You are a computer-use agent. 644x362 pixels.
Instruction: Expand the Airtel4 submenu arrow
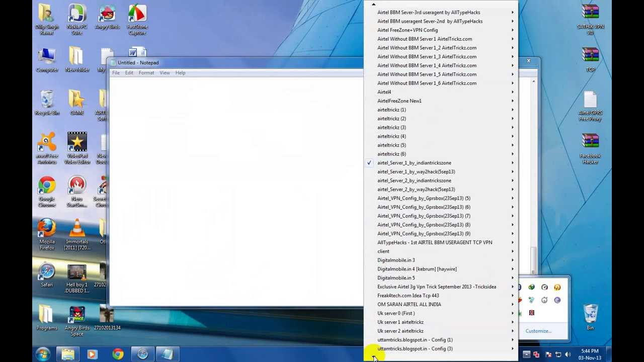pyautogui.click(x=513, y=92)
